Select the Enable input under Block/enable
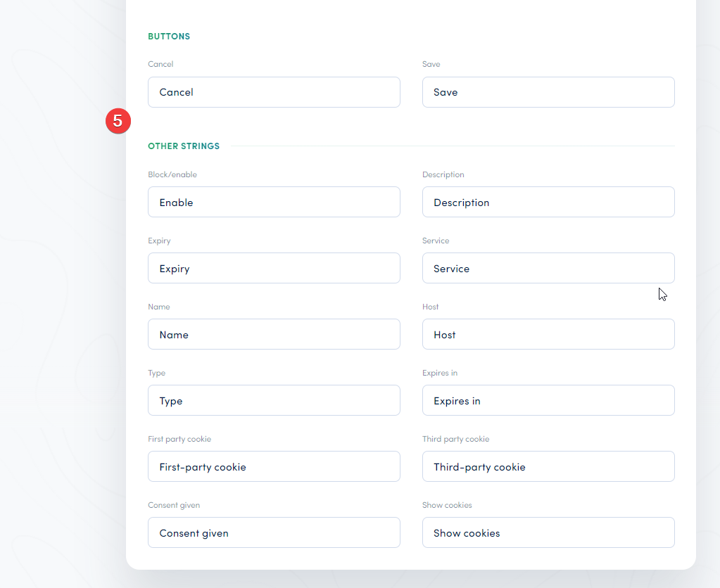Viewport: 720px width, 588px height. (x=274, y=202)
